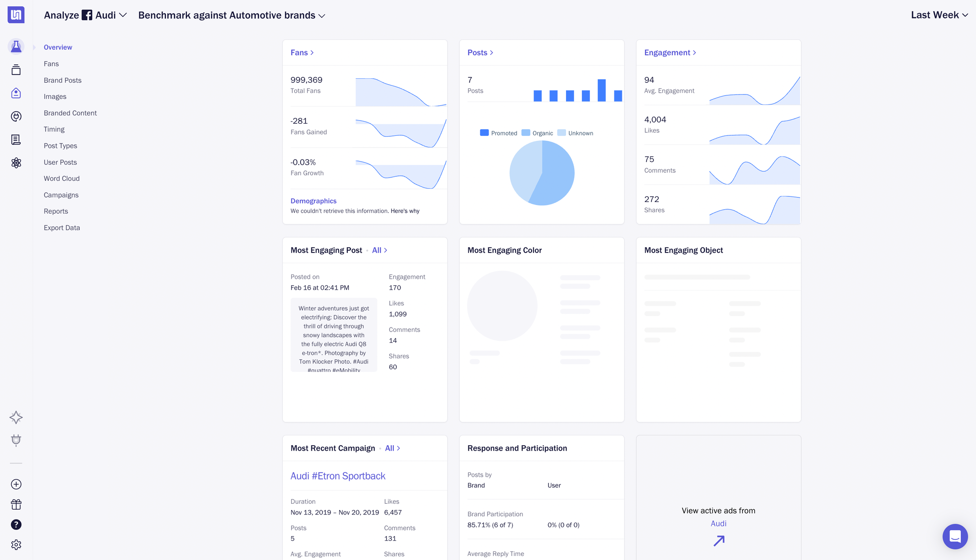Click the Here's why link
Image resolution: width=976 pixels, height=560 pixels.
(405, 211)
